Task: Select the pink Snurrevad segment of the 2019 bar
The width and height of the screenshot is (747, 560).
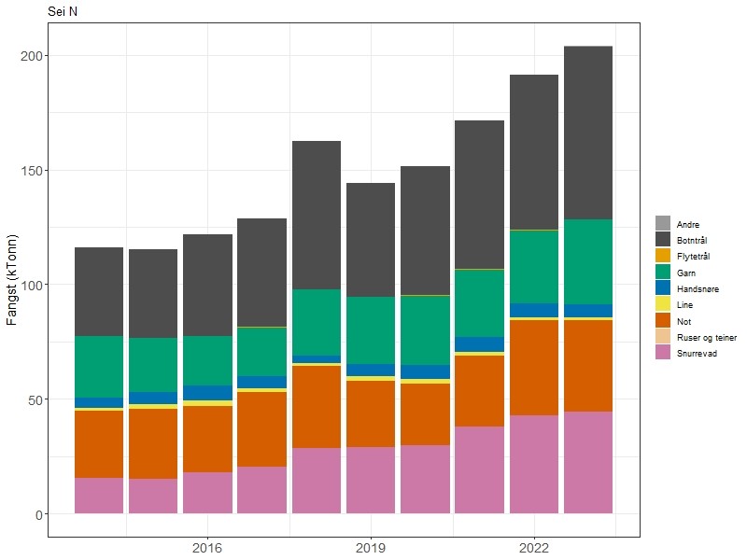Action: [371, 480]
